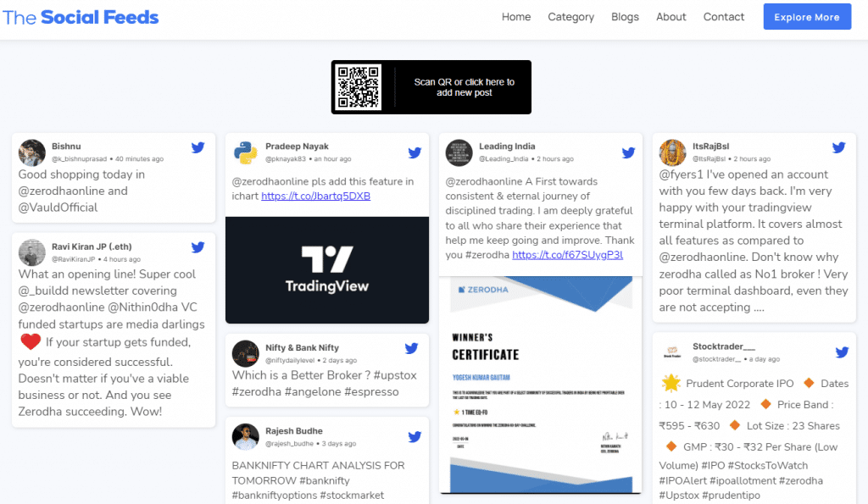Screen dimensions: 868x504
Task: Navigate to the Contact page
Action: (723, 16)
